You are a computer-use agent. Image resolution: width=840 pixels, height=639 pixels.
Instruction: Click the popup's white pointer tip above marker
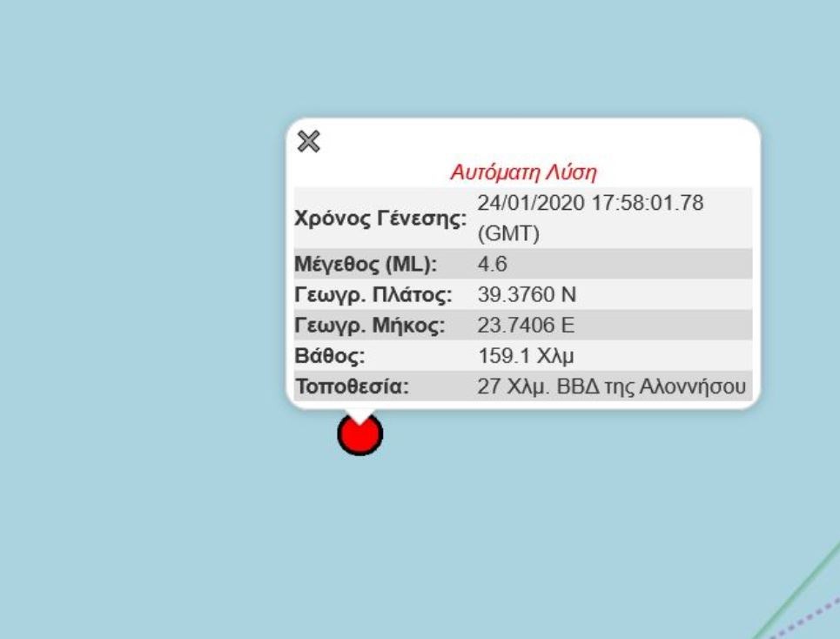coord(360,414)
